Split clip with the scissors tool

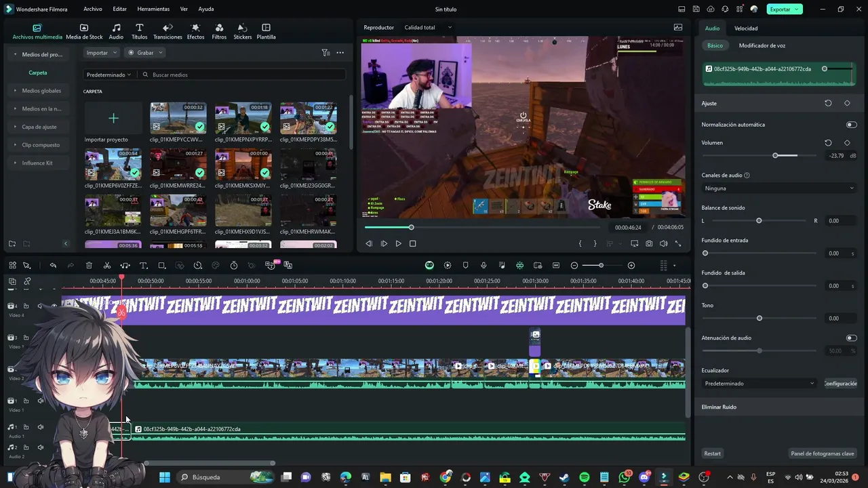(107, 265)
